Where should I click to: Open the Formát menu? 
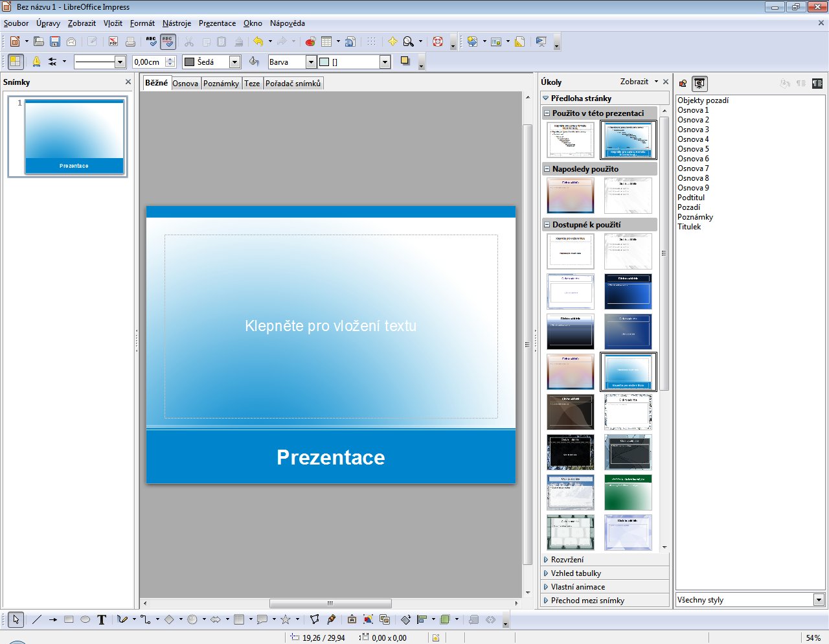pos(142,23)
